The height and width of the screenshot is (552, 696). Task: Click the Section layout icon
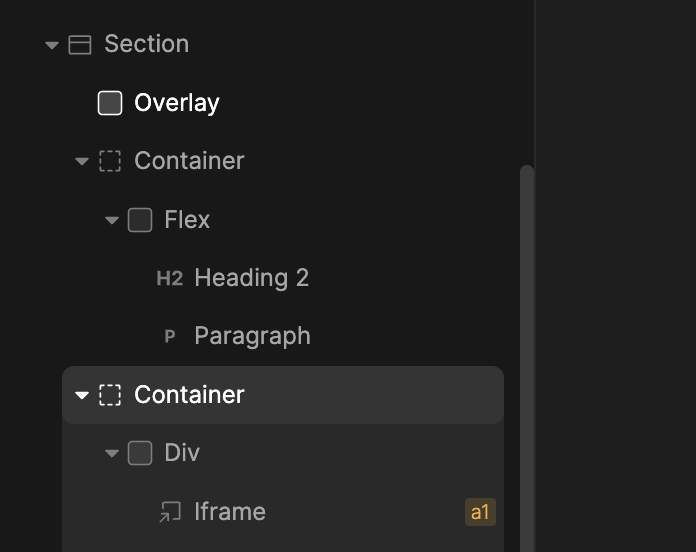pyautogui.click(x=80, y=45)
